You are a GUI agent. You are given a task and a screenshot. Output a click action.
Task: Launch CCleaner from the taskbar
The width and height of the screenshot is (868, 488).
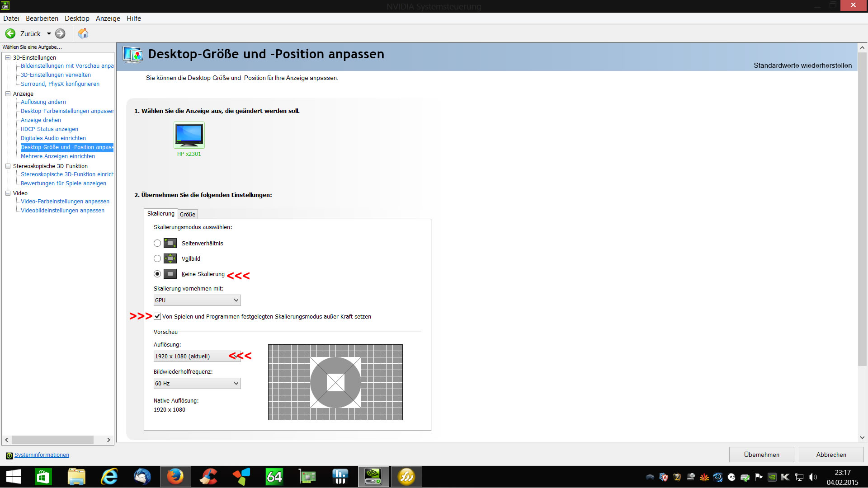pyautogui.click(x=208, y=477)
